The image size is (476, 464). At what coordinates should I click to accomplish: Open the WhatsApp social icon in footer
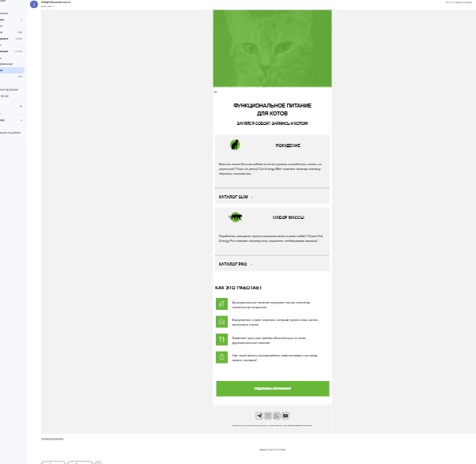(x=277, y=416)
